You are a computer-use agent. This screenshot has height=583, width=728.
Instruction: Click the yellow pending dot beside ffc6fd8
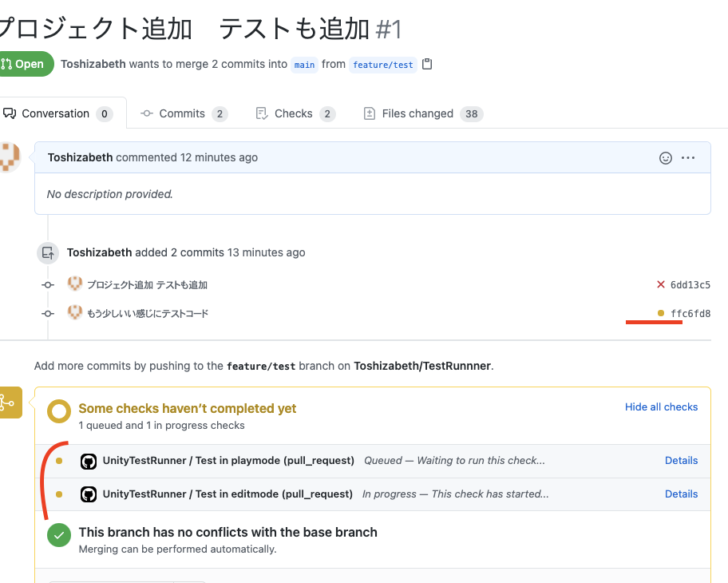coord(660,313)
